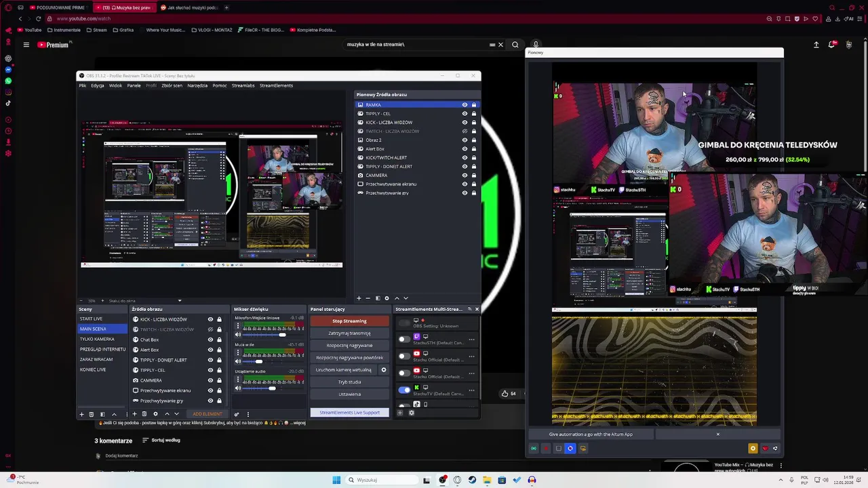Screen dimensions: 868x488
Task: Hide the RAMKA source in the vertical sources list
Action: [x=465, y=105]
